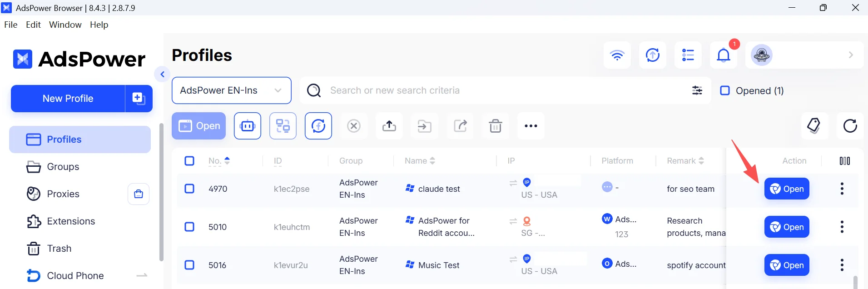
Task: Click the sidebar vertical scrollbar
Action: point(161,192)
